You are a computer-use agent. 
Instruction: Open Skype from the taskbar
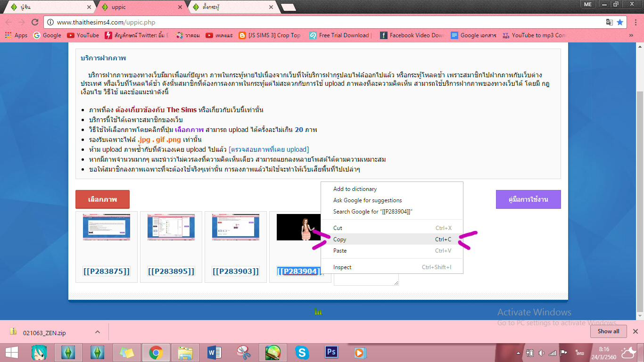coord(302,352)
